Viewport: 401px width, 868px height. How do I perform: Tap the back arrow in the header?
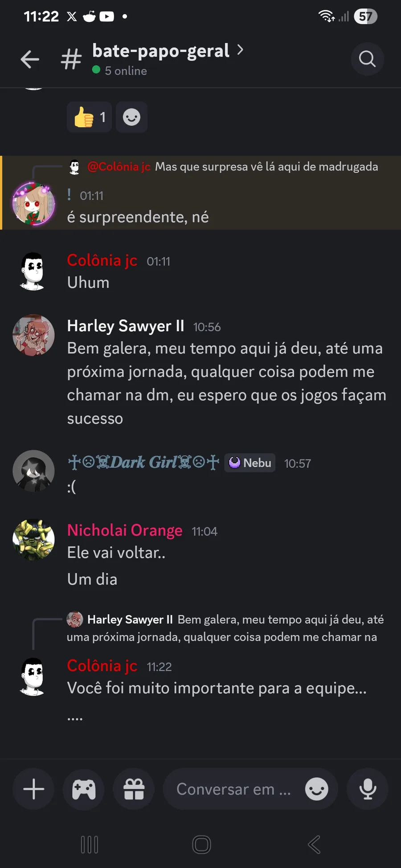[x=30, y=59]
